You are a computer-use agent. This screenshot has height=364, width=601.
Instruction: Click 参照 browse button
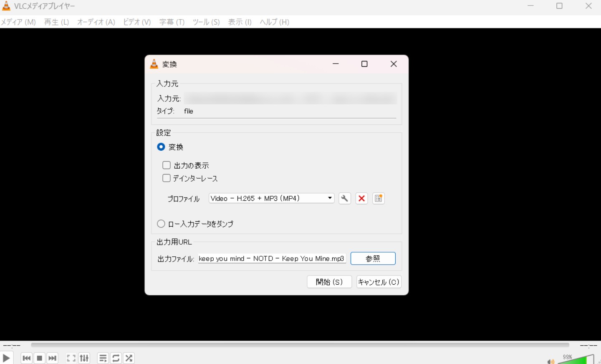click(x=373, y=258)
